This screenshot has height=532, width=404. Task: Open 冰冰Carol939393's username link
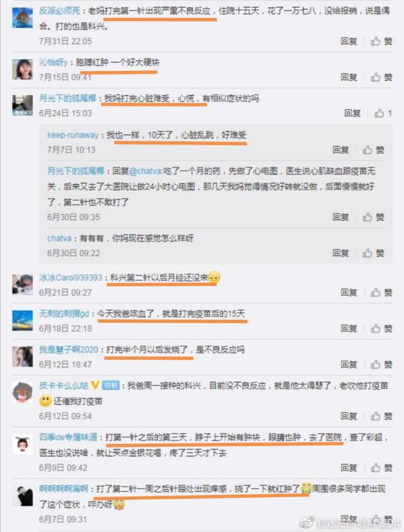tap(70, 278)
